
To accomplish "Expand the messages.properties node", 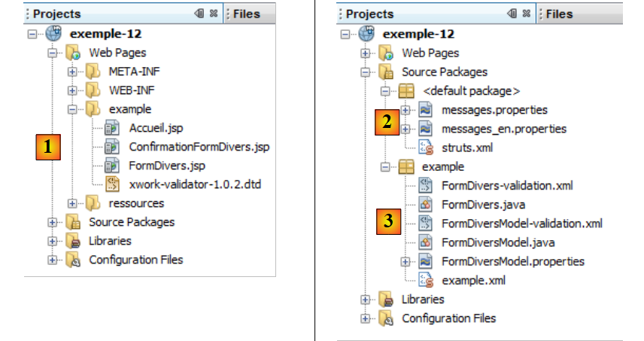I will 406,110.
